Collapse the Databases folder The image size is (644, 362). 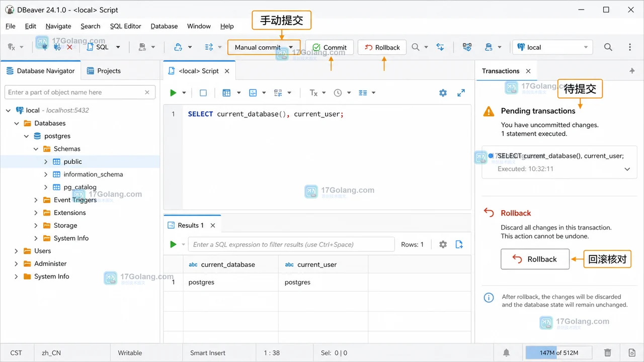(17, 123)
